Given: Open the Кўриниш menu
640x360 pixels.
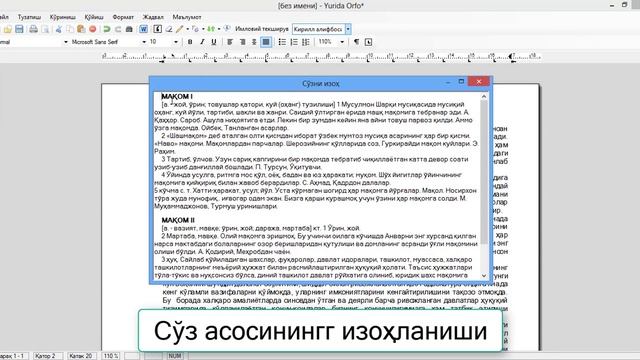Looking at the screenshot, I should pyautogui.click(x=62, y=17).
